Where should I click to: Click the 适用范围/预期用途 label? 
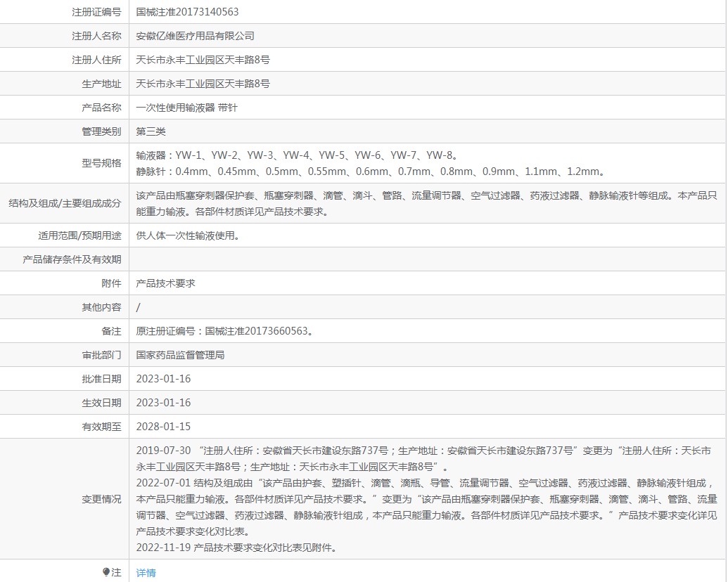click(x=80, y=235)
